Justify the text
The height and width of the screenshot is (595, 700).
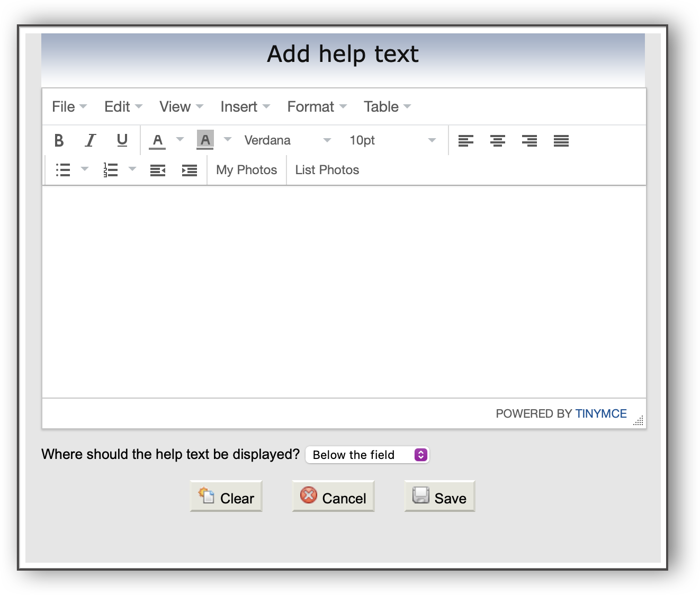(x=561, y=140)
